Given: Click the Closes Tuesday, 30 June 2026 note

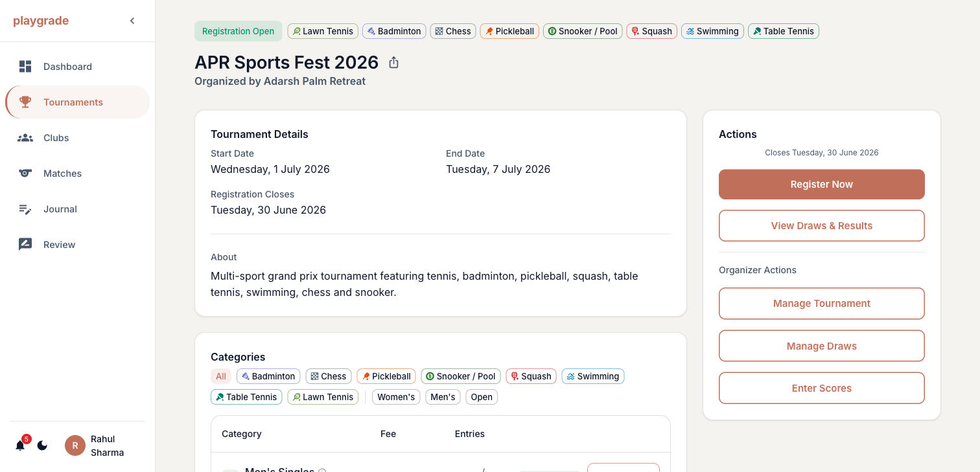Looking at the screenshot, I should [x=821, y=153].
